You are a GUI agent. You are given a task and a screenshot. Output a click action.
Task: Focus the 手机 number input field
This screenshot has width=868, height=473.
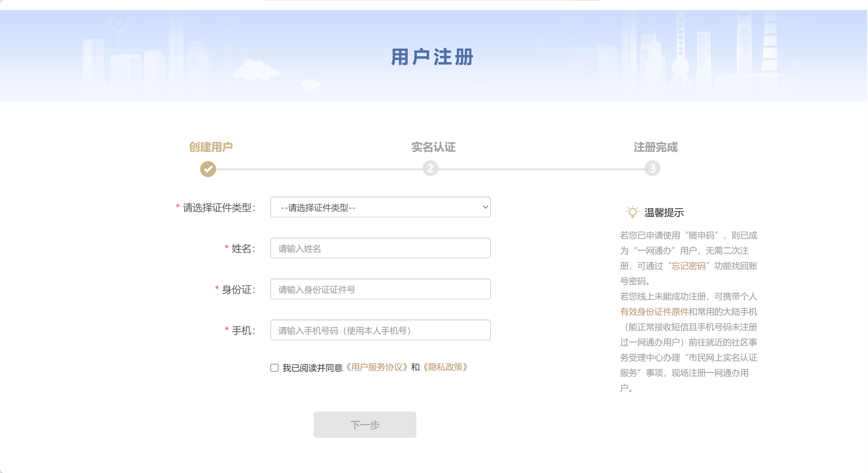(380, 330)
